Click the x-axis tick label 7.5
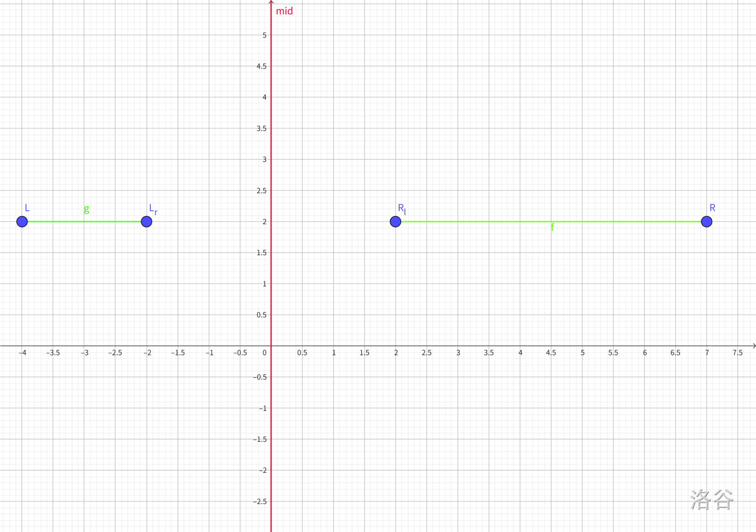Screen dimensions: 756x532 737,353
